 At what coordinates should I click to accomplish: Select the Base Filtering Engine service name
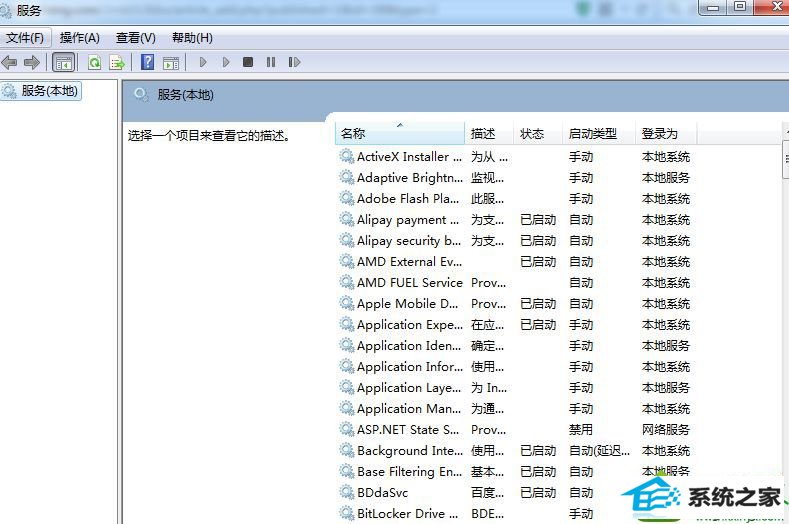pos(409,472)
